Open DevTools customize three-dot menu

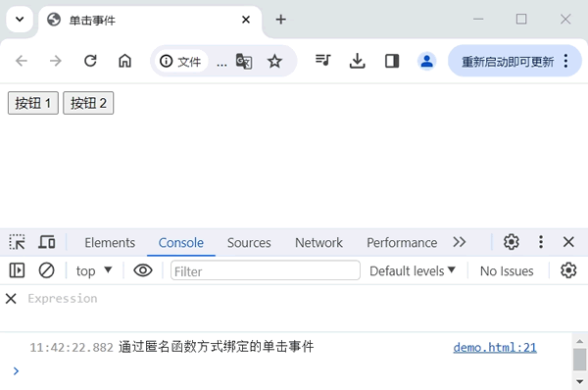541,242
